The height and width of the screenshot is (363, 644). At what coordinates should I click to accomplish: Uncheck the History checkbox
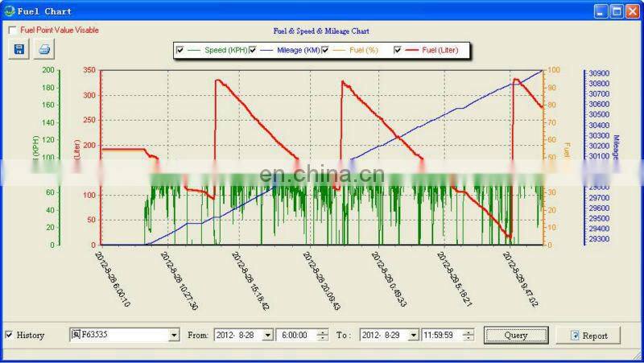(x=9, y=335)
